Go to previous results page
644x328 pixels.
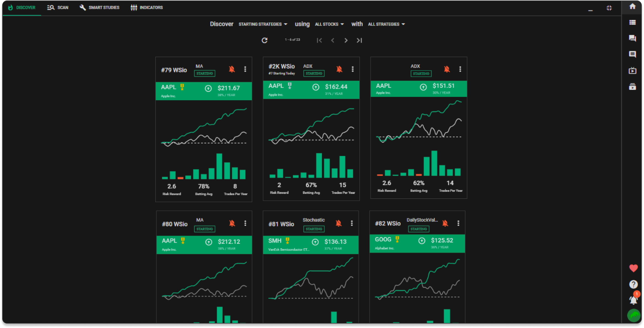[333, 40]
